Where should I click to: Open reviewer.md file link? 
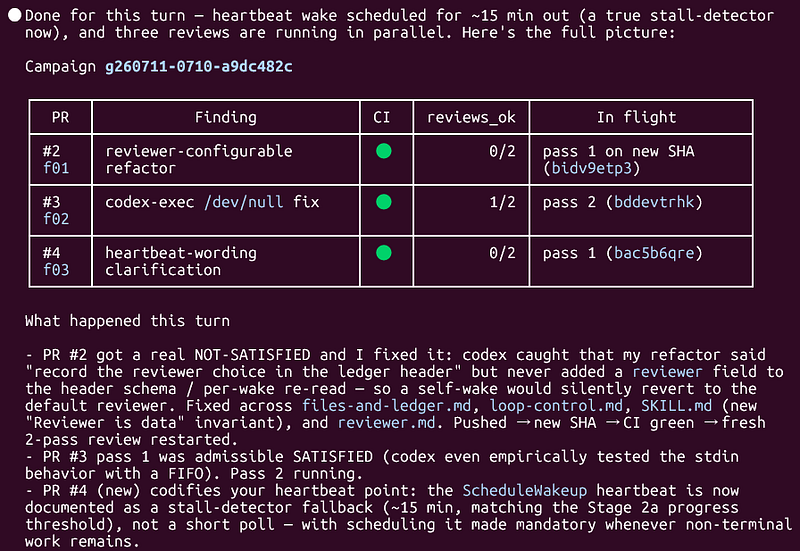(387, 422)
